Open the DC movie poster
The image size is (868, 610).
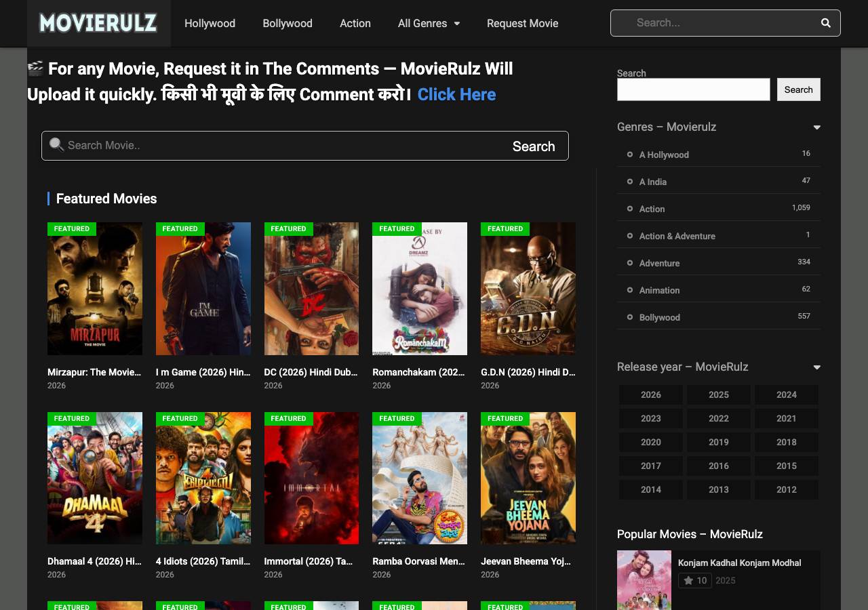(x=312, y=289)
